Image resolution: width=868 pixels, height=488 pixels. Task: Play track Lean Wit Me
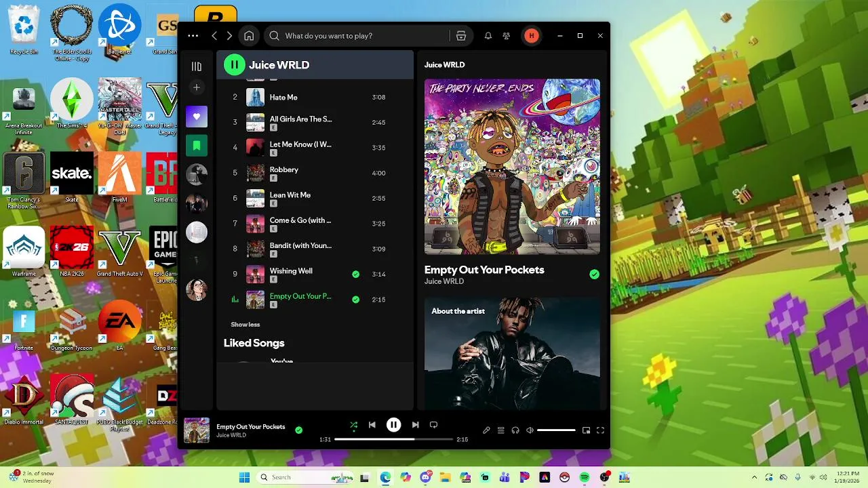pos(290,195)
